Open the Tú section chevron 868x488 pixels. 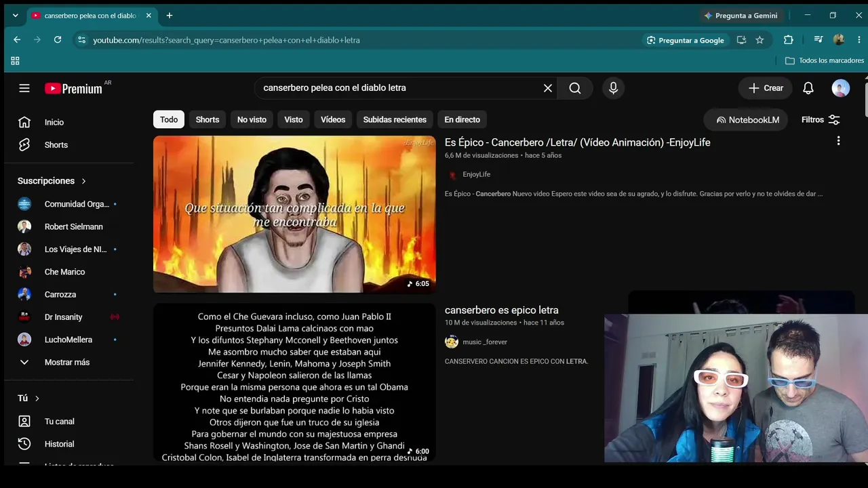click(x=37, y=399)
